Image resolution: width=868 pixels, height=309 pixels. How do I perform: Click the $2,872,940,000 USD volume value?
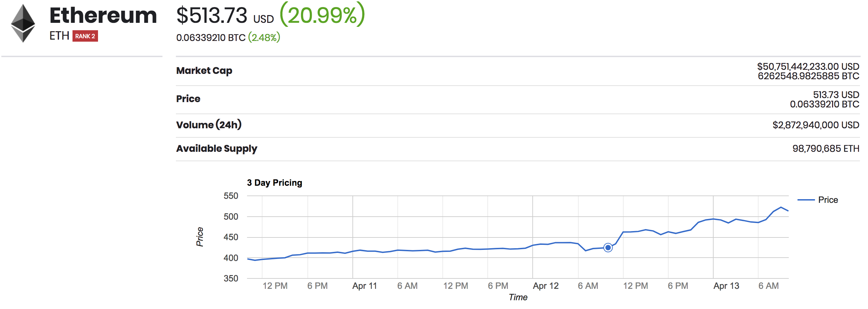[x=816, y=125]
